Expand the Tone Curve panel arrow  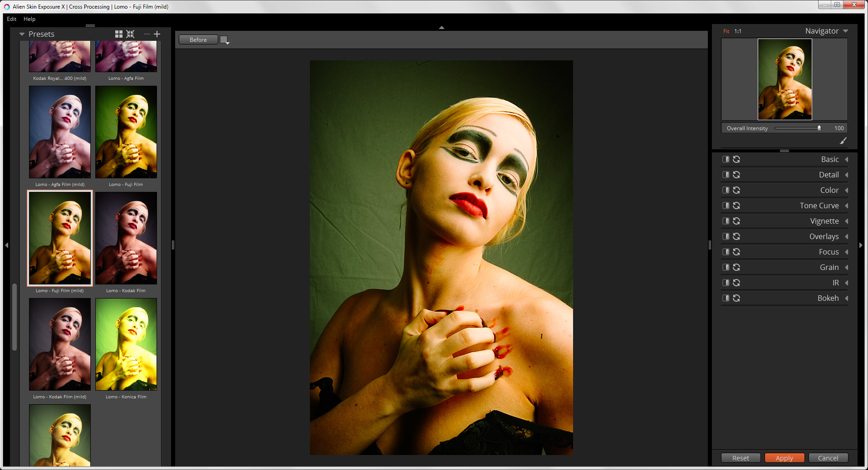pyautogui.click(x=846, y=206)
